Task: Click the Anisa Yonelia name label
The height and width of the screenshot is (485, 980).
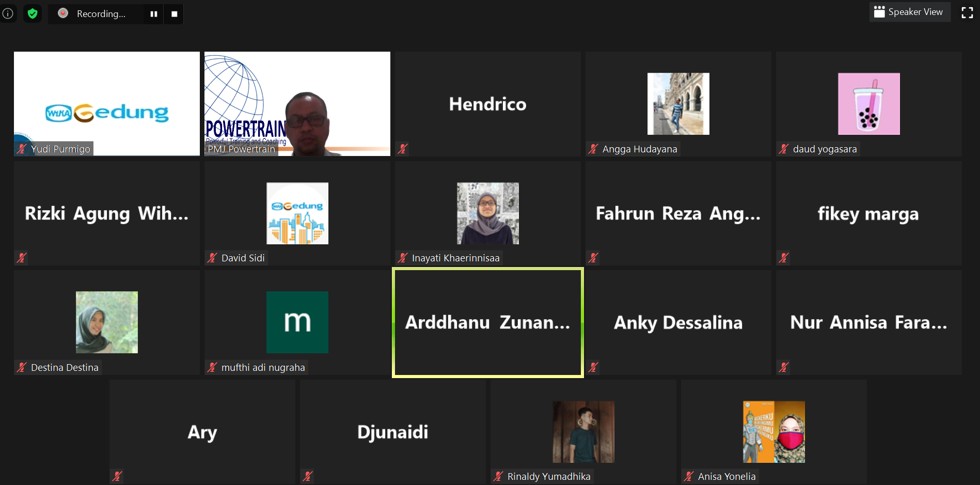Action: tap(726, 476)
